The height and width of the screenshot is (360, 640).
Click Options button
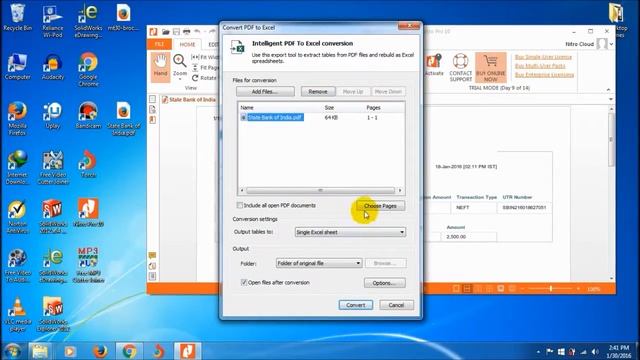coord(384,283)
